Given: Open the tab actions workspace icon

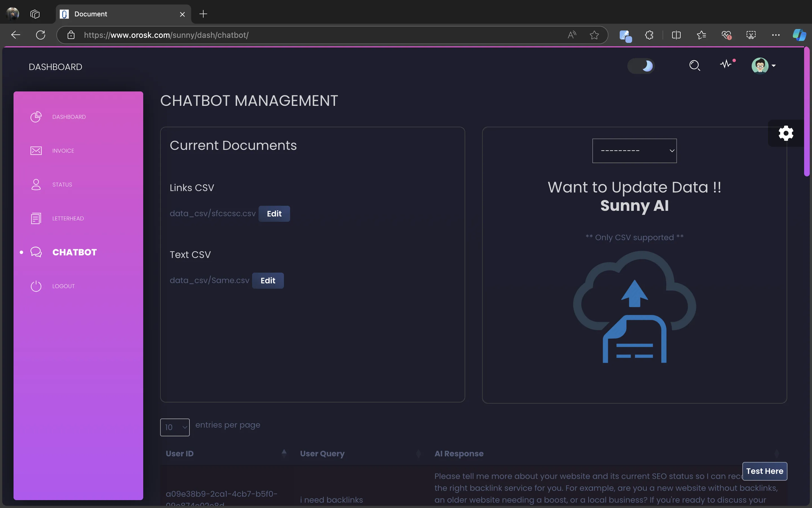Looking at the screenshot, I should [35, 14].
